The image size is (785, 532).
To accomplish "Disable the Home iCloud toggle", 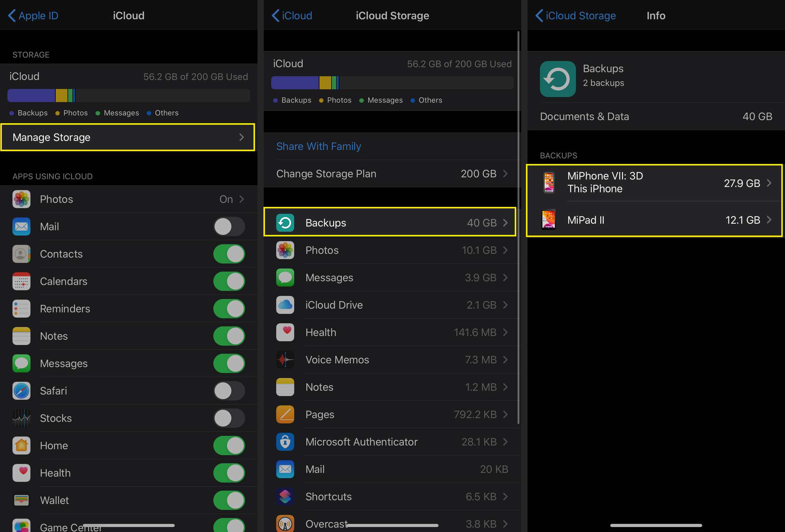I will click(x=229, y=446).
